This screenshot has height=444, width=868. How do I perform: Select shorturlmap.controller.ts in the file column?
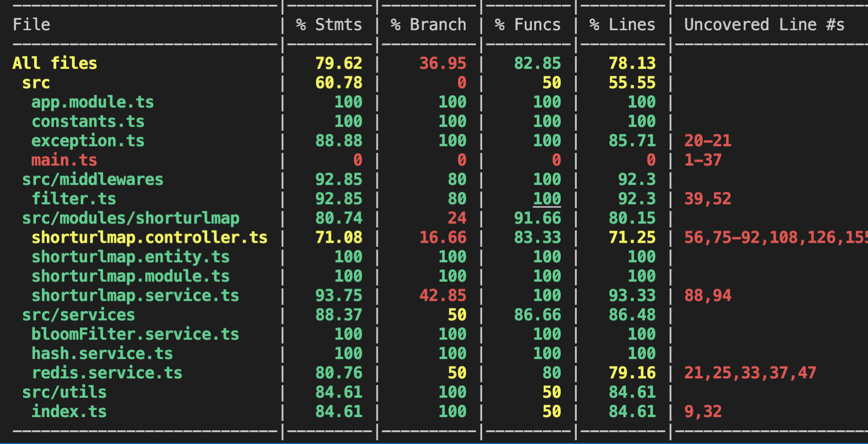149,238
